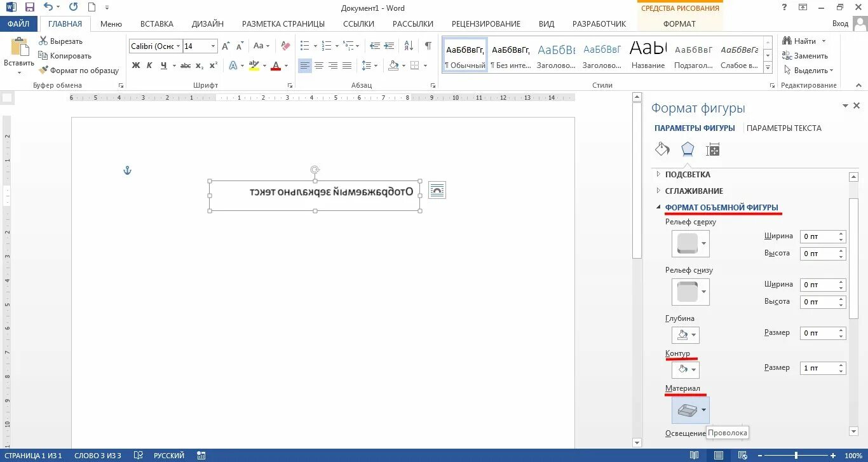Open Bottom bevel (Рельеф снизу) preset dropdown
This screenshot has width=868, height=462.
point(691,292)
